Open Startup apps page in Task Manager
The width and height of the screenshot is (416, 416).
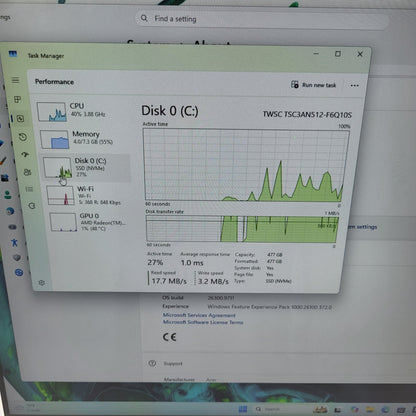pos(25,154)
